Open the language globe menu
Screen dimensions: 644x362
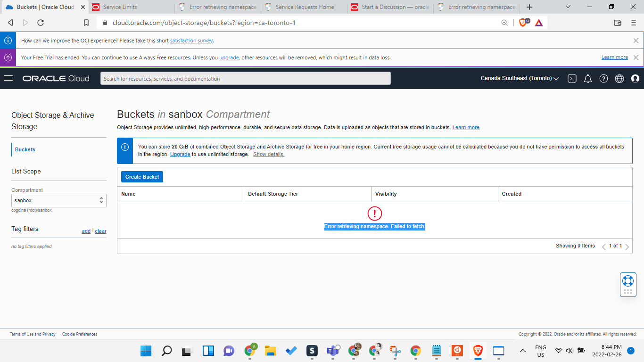[x=619, y=79]
